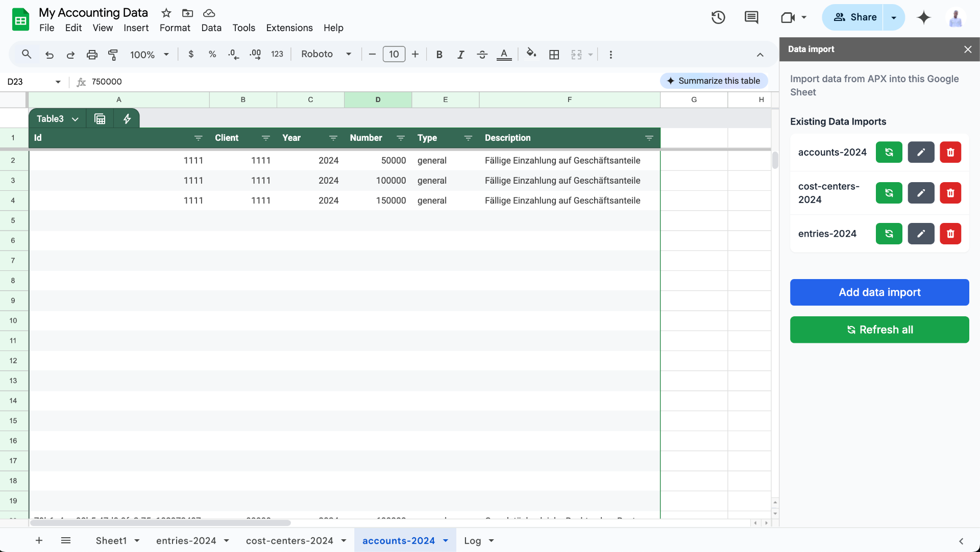Toggle italic formatting
The height and width of the screenshot is (552, 980).
(x=460, y=54)
